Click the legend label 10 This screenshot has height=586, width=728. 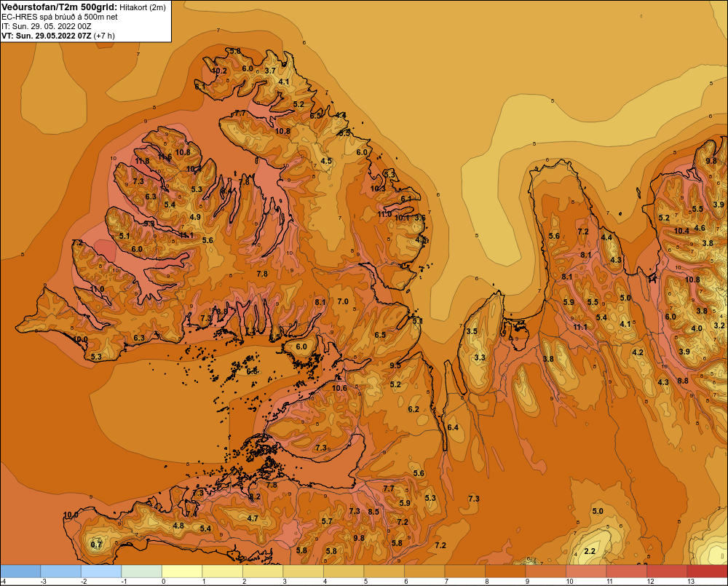[x=570, y=582]
